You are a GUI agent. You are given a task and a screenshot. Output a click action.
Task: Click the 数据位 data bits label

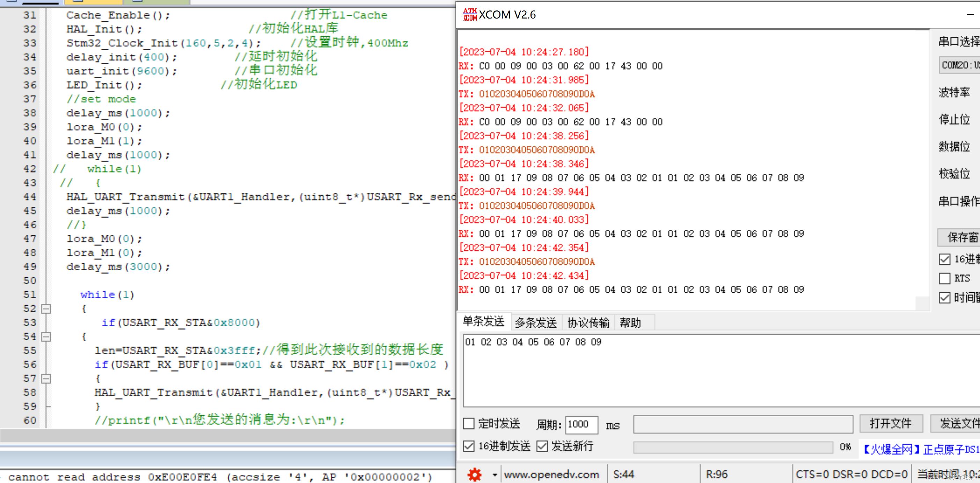click(x=954, y=146)
